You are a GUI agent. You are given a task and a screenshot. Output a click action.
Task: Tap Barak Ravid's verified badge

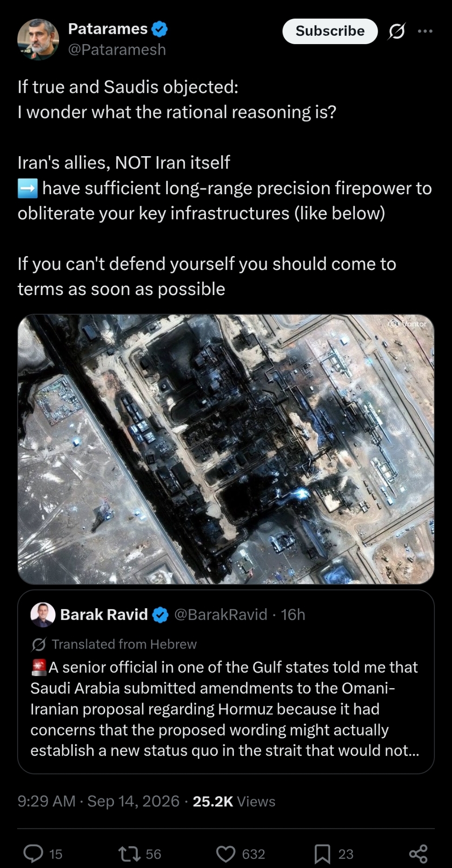[160, 615]
